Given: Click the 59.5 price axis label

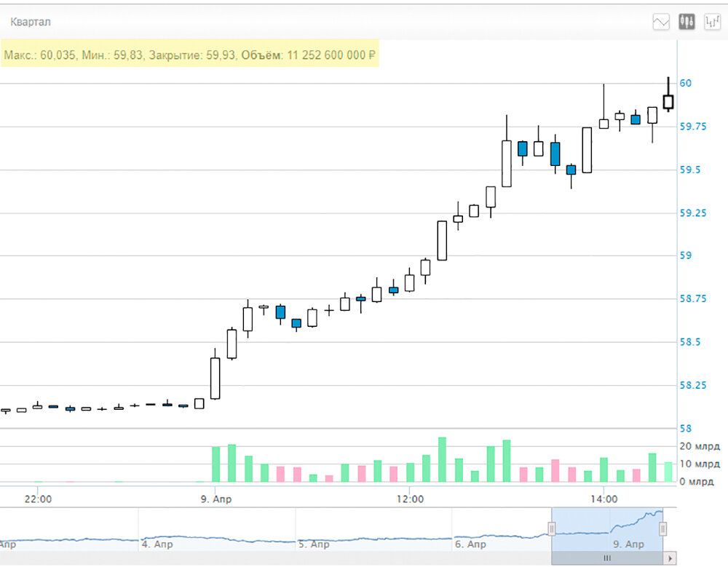Looking at the screenshot, I should tap(690, 170).
